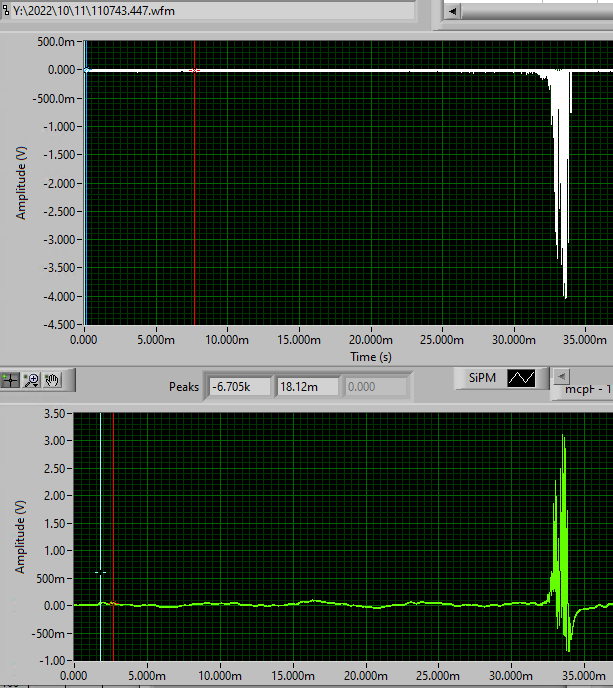Select the cursor movement crosshair tool
This screenshot has width=613, height=688.
click(x=10, y=380)
